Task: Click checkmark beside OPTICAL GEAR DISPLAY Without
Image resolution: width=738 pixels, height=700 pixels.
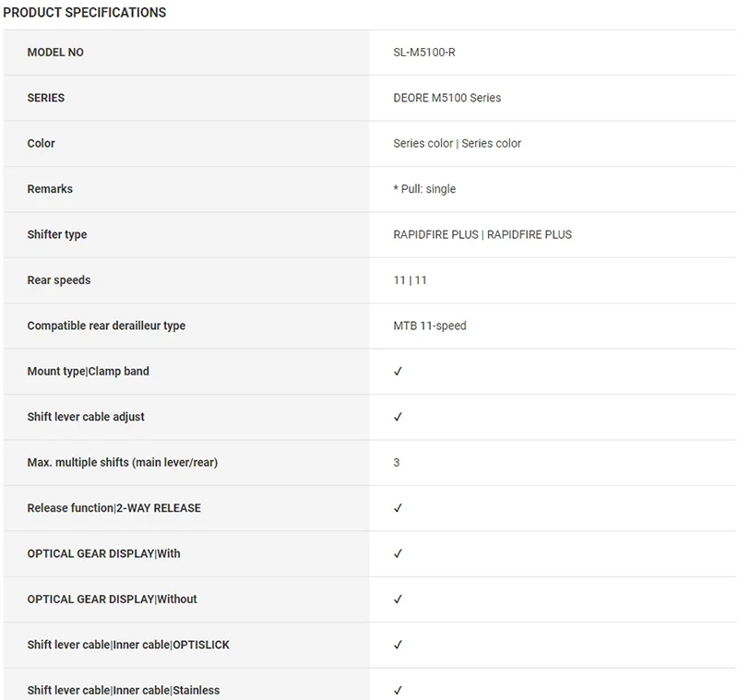Action: tap(398, 599)
